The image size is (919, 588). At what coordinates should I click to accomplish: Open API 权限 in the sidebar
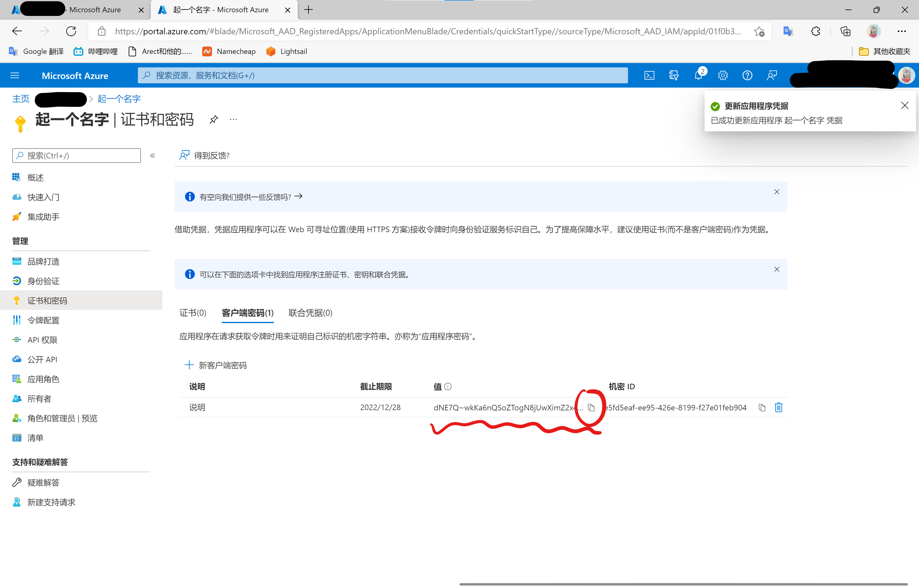pos(42,340)
